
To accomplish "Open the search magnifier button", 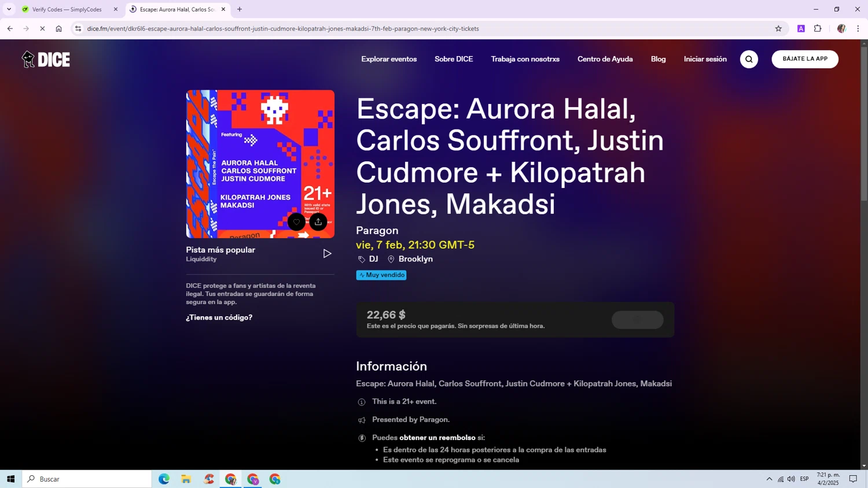I will click(x=749, y=59).
